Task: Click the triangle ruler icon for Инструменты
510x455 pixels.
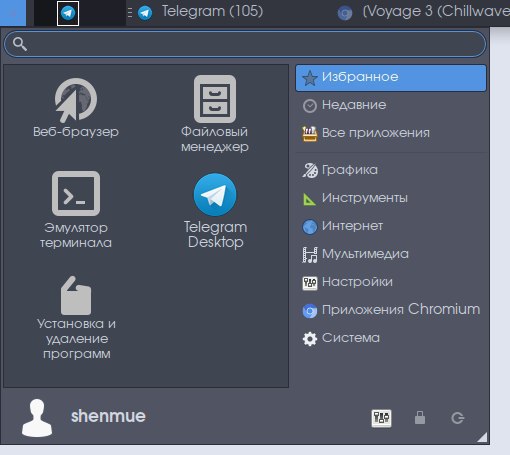Action: click(309, 199)
